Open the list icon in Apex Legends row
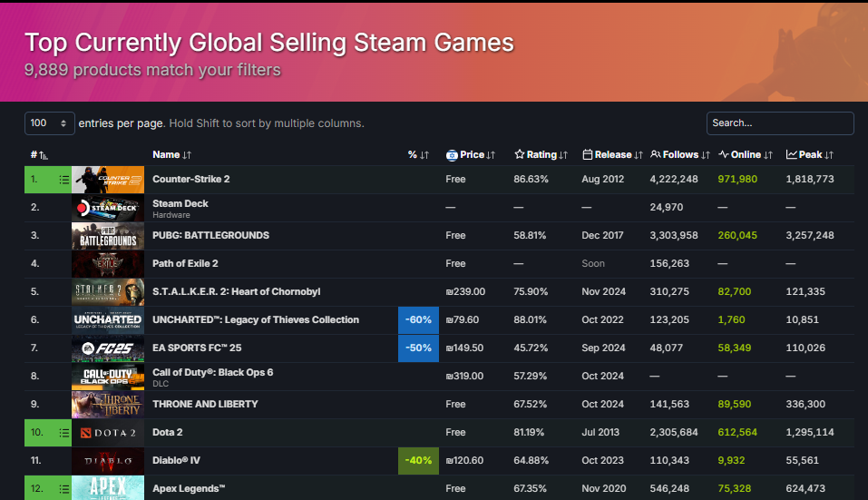 [63, 489]
